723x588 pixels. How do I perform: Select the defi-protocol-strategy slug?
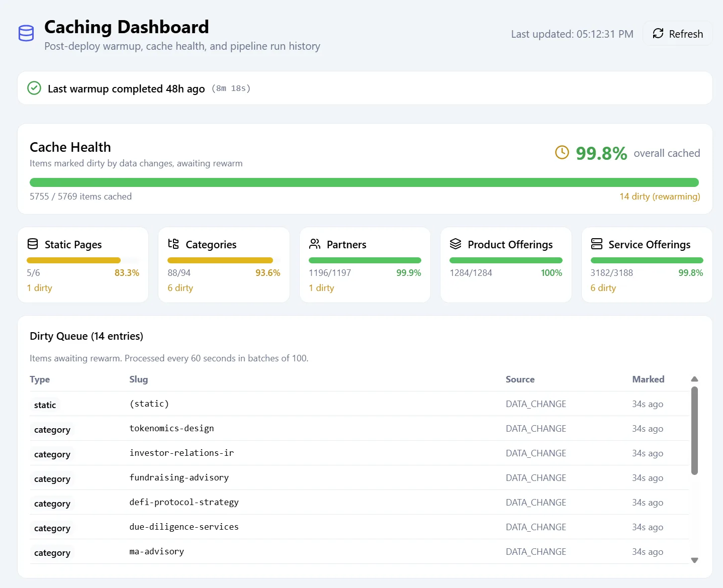tap(184, 502)
